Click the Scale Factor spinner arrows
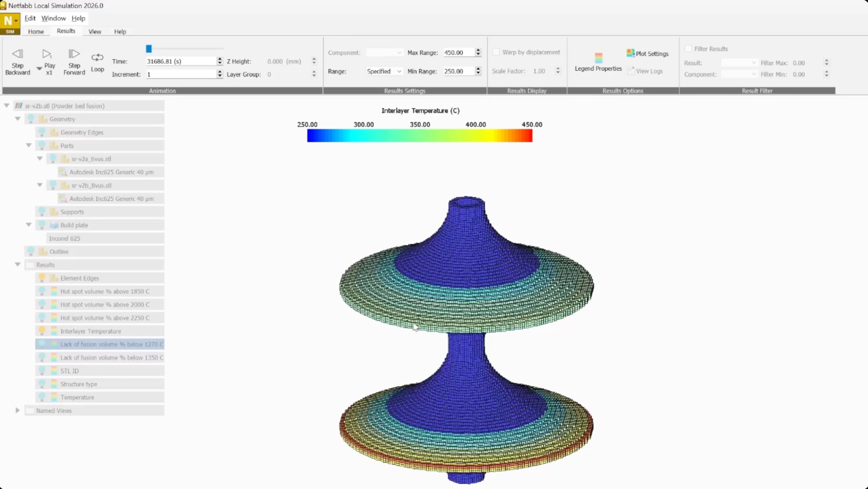This screenshot has height=489, width=868. click(x=558, y=71)
